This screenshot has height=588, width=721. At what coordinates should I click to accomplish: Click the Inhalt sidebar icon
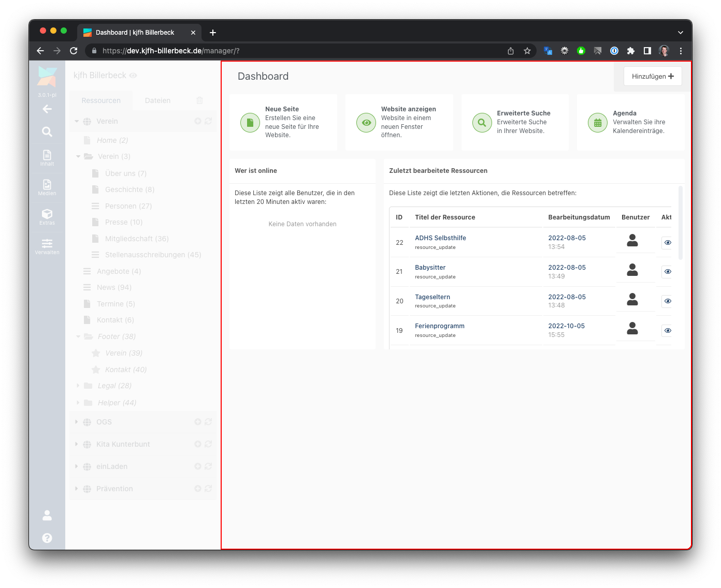pyautogui.click(x=47, y=157)
